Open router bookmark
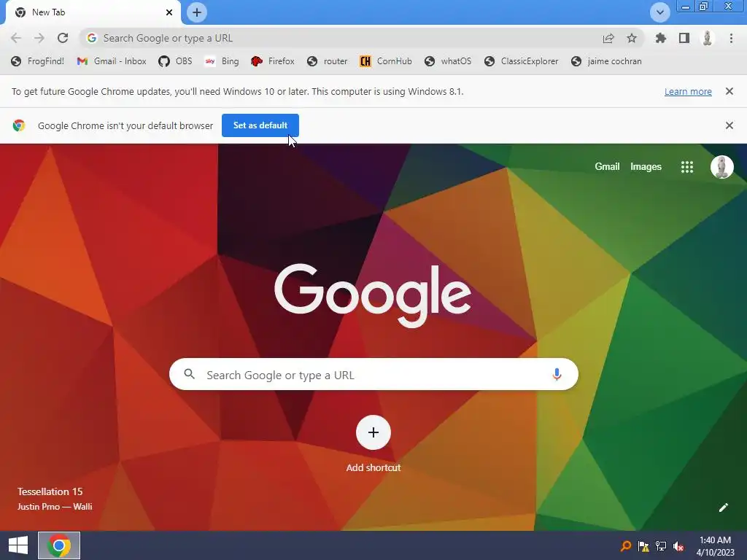The width and height of the screenshot is (747, 560). pyautogui.click(x=328, y=61)
